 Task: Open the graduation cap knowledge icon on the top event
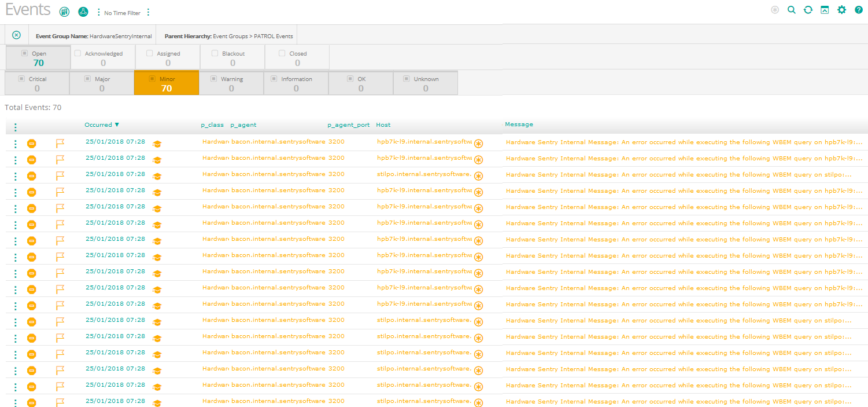[x=157, y=144]
